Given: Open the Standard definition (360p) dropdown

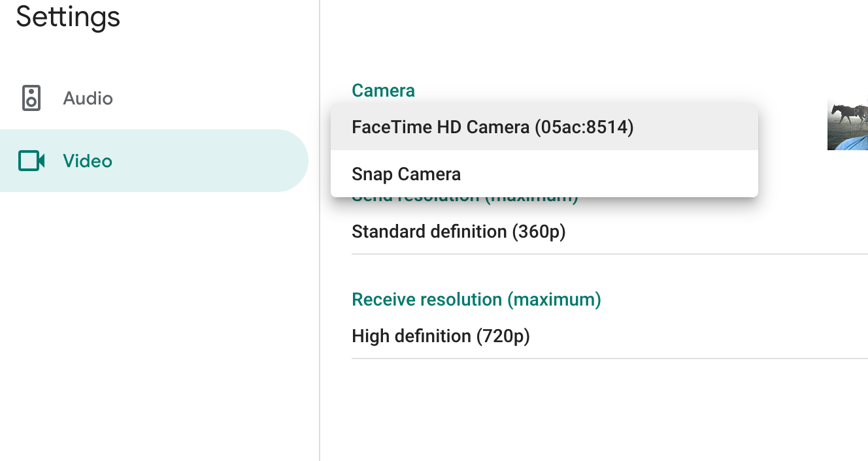Looking at the screenshot, I should [x=458, y=231].
